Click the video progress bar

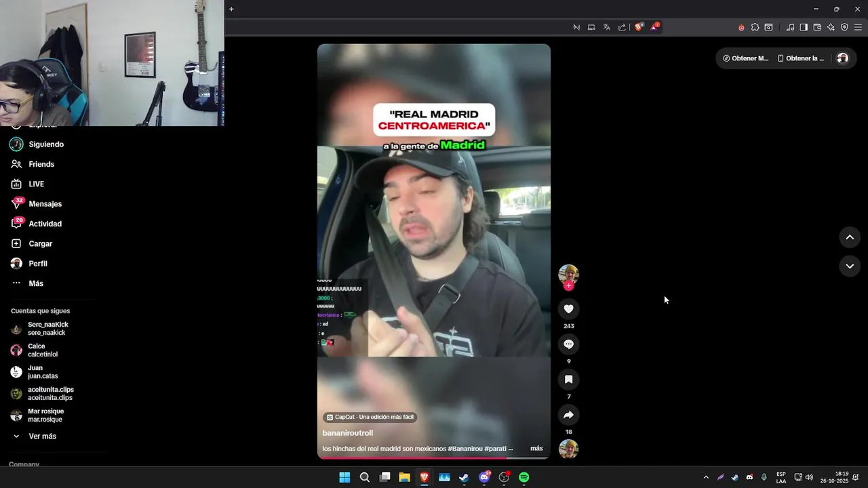click(x=434, y=457)
